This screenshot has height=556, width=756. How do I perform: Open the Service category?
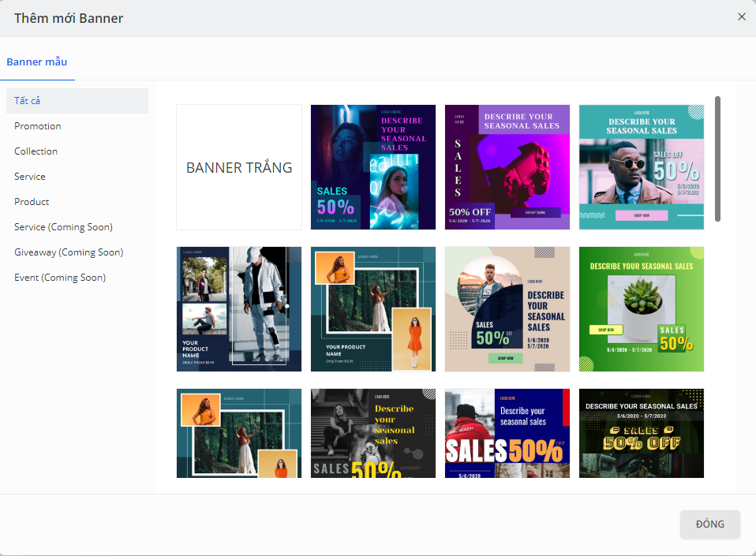click(77, 177)
